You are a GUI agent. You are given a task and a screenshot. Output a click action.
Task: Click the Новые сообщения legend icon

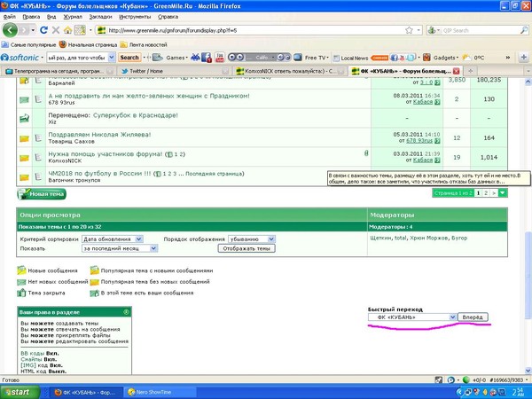click(21, 270)
